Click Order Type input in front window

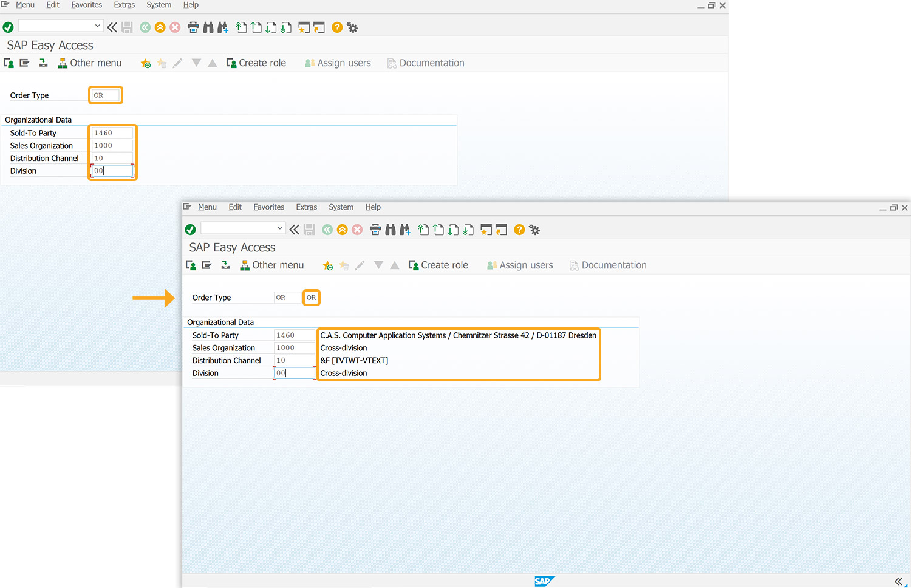[287, 298]
